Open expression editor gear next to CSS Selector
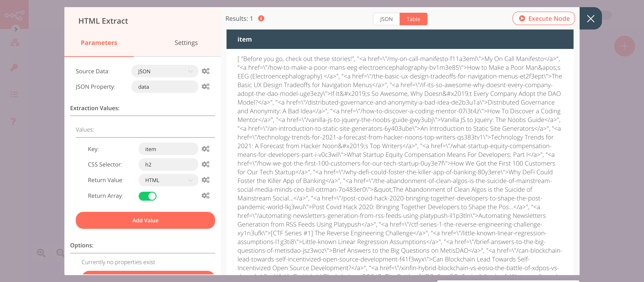644x282 pixels. (205, 164)
